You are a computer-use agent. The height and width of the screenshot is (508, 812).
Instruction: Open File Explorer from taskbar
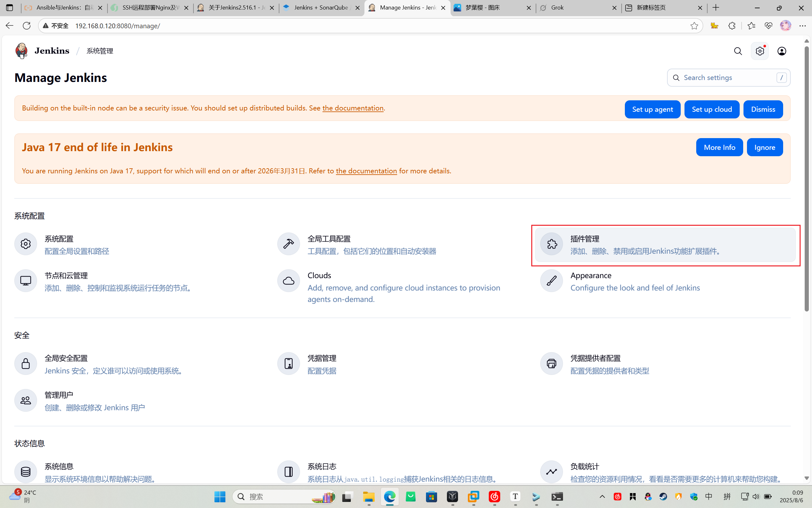[x=369, y=497]
